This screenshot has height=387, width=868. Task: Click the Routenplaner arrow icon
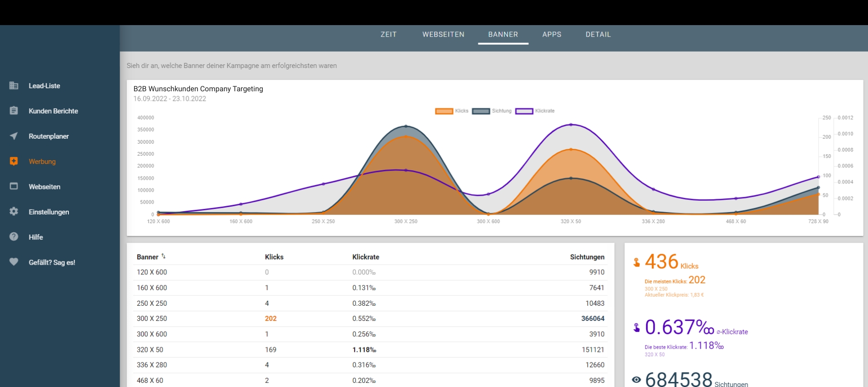(x=14, y=136)
